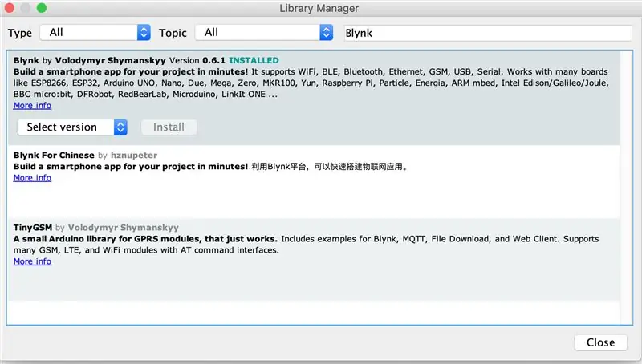This screenshot has height=364, width=642.
Task: Click the Library Manager title bar text
Action: tap(319, 8)
